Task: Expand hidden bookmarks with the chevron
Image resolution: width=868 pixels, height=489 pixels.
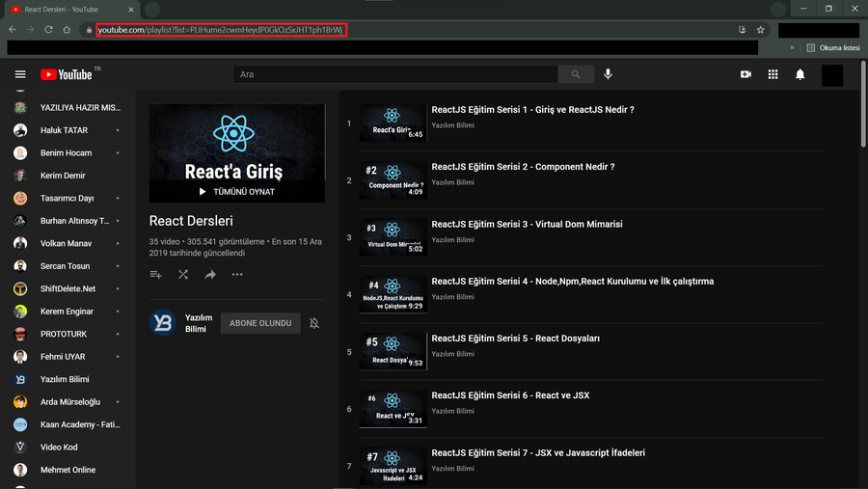Action: click(x=792, y=47)
